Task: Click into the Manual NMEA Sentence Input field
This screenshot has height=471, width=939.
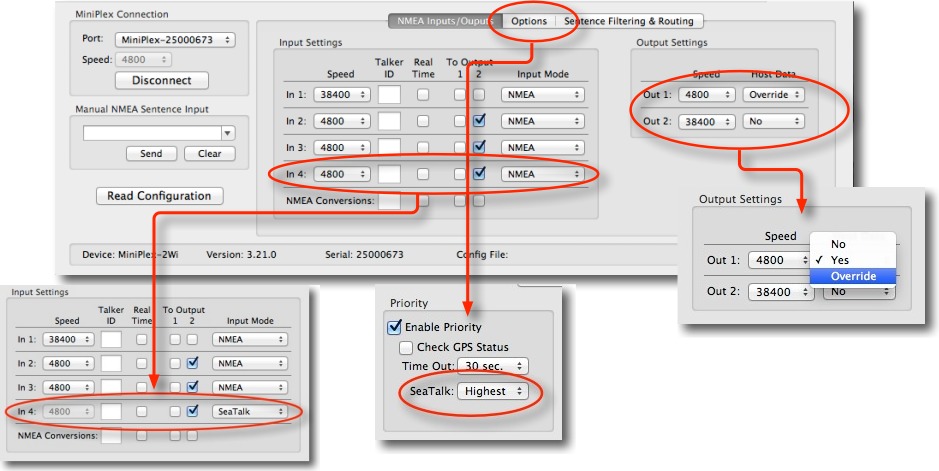Action: coord(152,133)
